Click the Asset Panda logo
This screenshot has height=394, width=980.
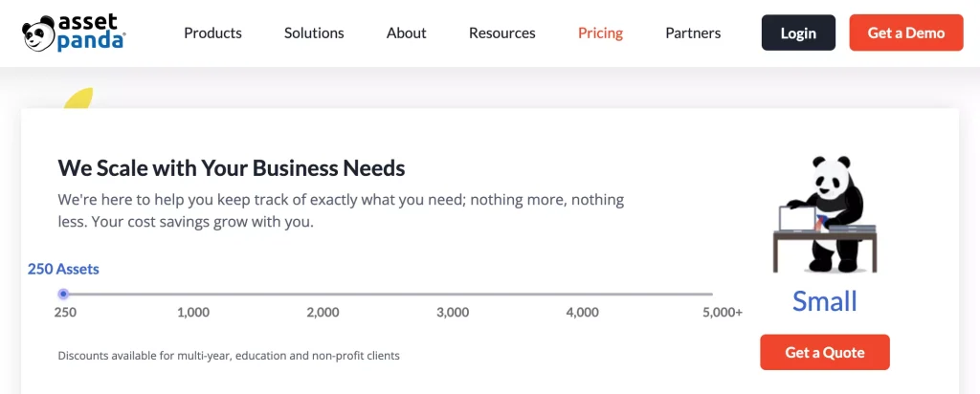74,33
